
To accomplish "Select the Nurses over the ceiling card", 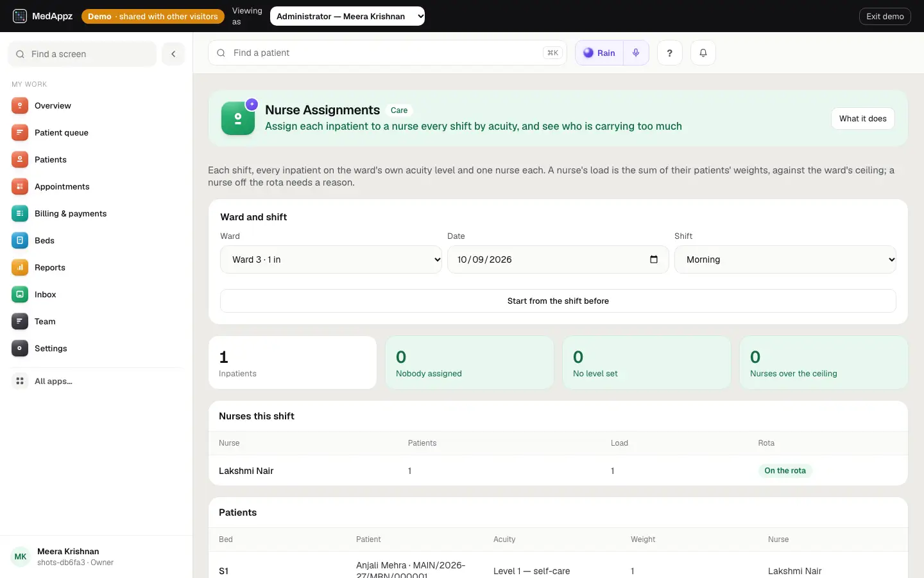I will tap(824, 362).
